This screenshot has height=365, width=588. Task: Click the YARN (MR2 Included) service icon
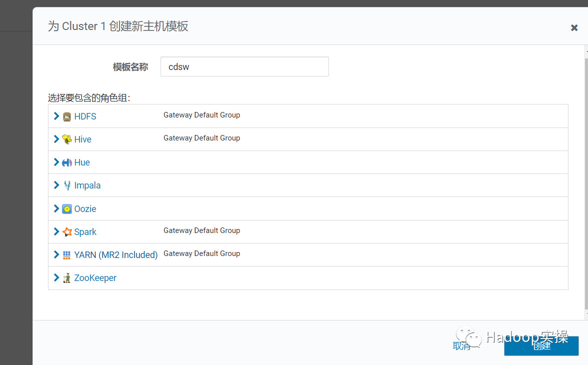(66, 254)
